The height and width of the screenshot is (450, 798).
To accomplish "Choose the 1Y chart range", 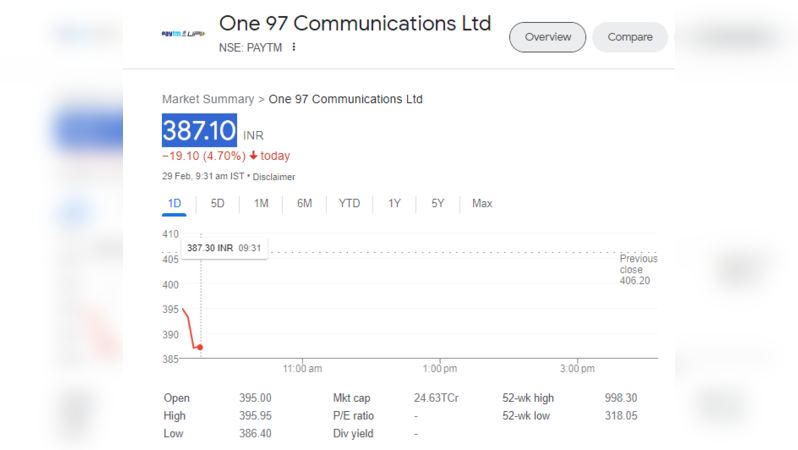I will pos(395,204).
